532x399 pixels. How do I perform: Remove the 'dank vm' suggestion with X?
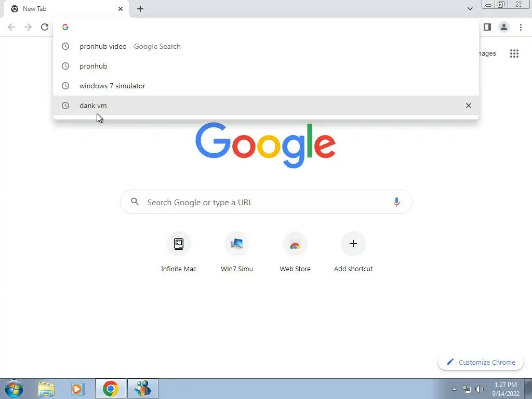469,105
